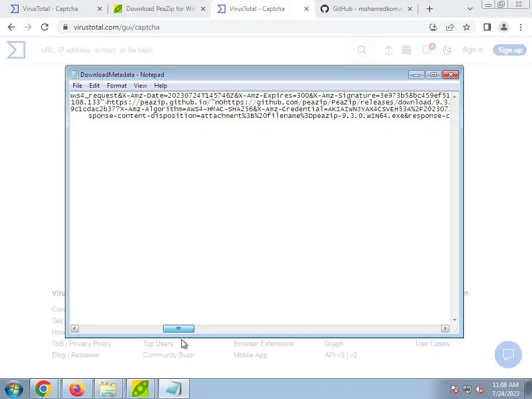Click Notepad scroll left arrow
Viewport: 532px width, 399px height.
[x=75, y=328]
